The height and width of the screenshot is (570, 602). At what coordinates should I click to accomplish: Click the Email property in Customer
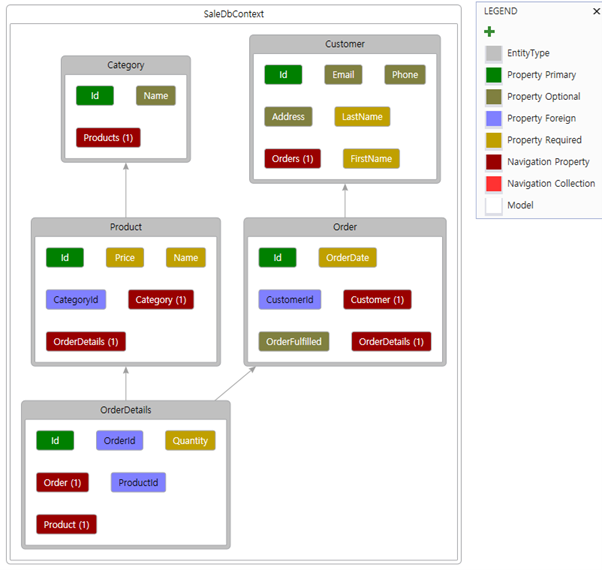point(343,75)
